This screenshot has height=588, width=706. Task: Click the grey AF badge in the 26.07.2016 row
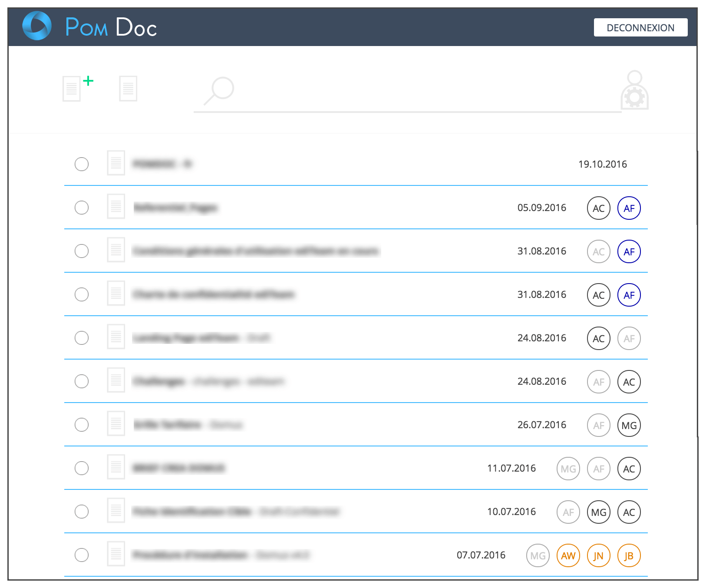tap(599, 425)
